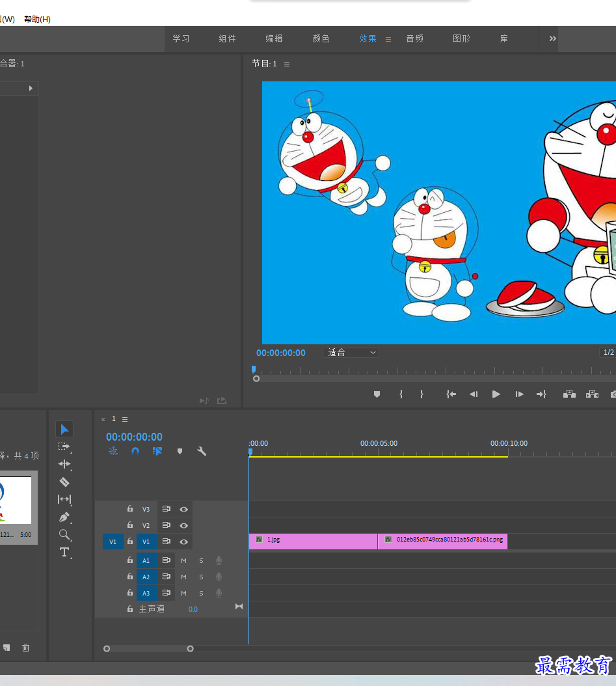Expand the left panel arrow
The image size is (616, 686).
tap(31, 89)
